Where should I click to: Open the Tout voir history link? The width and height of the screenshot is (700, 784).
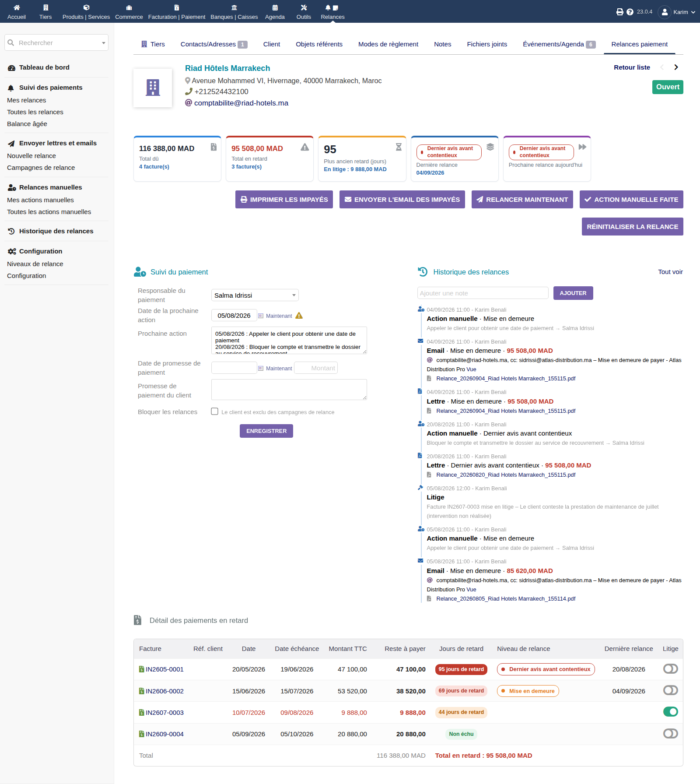[x=670, y=272]
